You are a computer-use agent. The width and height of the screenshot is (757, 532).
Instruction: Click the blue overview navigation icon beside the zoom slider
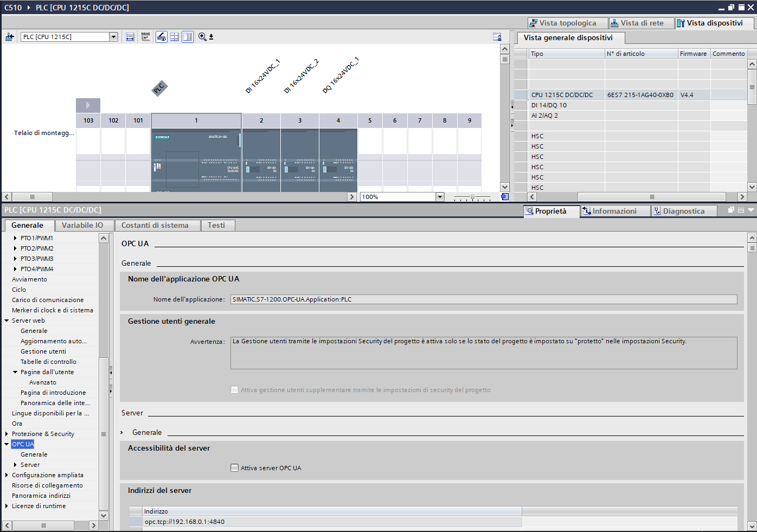[505, 197]
